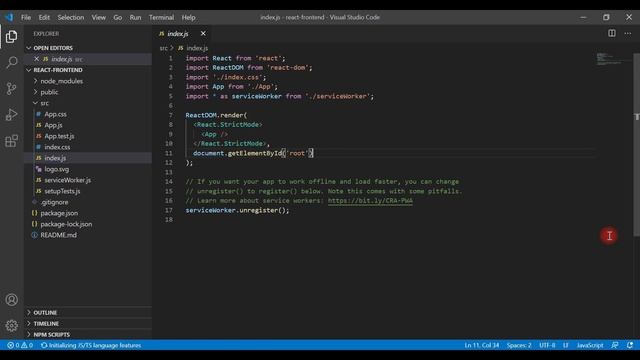Change the JavaScript language mode

(590, 345)
